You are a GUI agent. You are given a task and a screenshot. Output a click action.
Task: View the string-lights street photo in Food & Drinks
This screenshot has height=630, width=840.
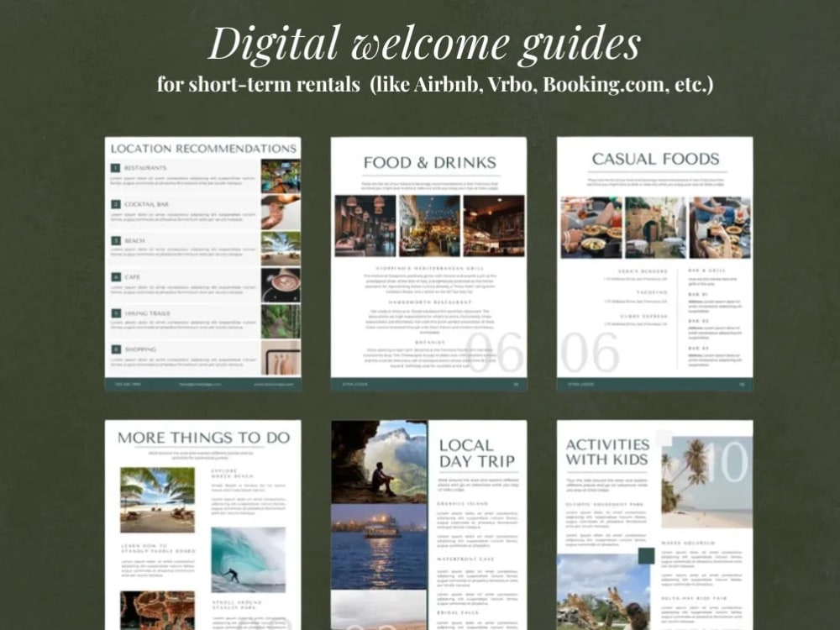pyautogui.click(x=429, y=226)
